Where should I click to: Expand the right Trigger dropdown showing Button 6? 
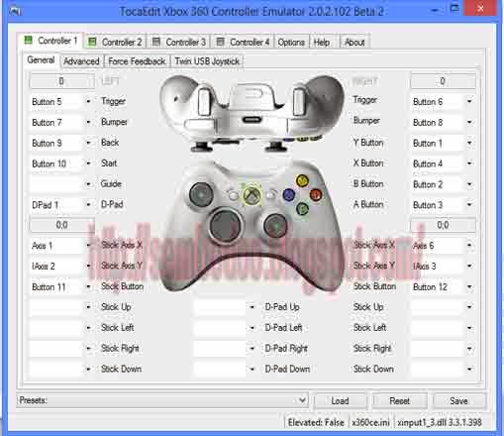pyautogui.click(x=469, y=101)
